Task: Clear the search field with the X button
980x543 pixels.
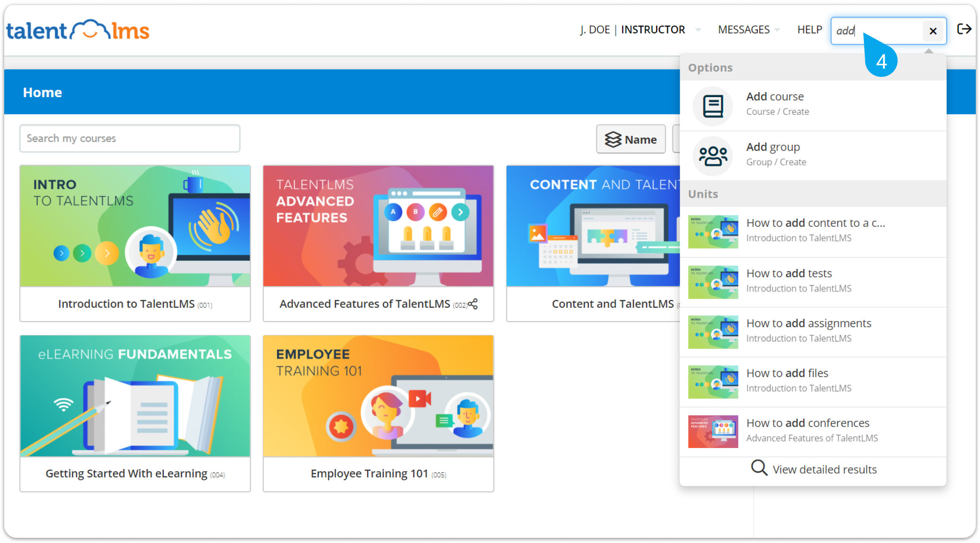Action: (x=933, y=31)
